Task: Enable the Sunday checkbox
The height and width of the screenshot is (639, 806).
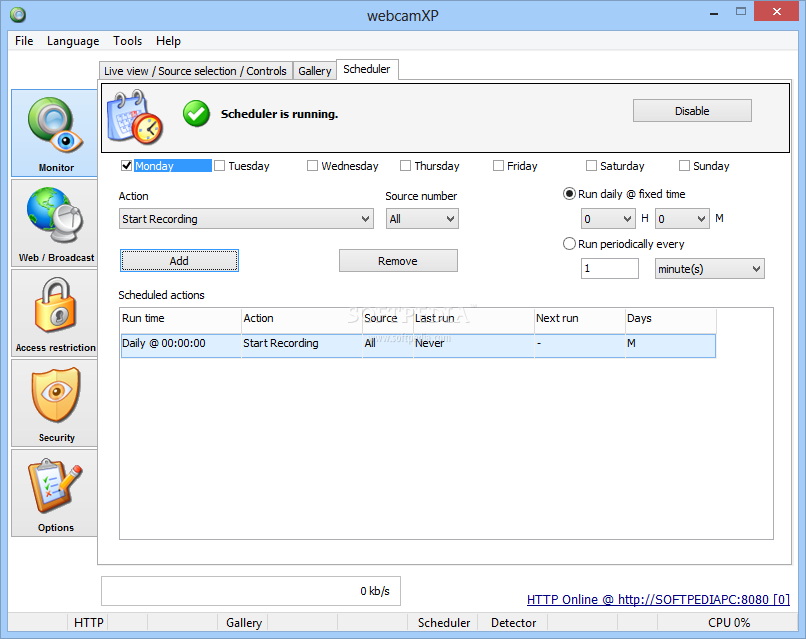Action: (x=684, y=166)
